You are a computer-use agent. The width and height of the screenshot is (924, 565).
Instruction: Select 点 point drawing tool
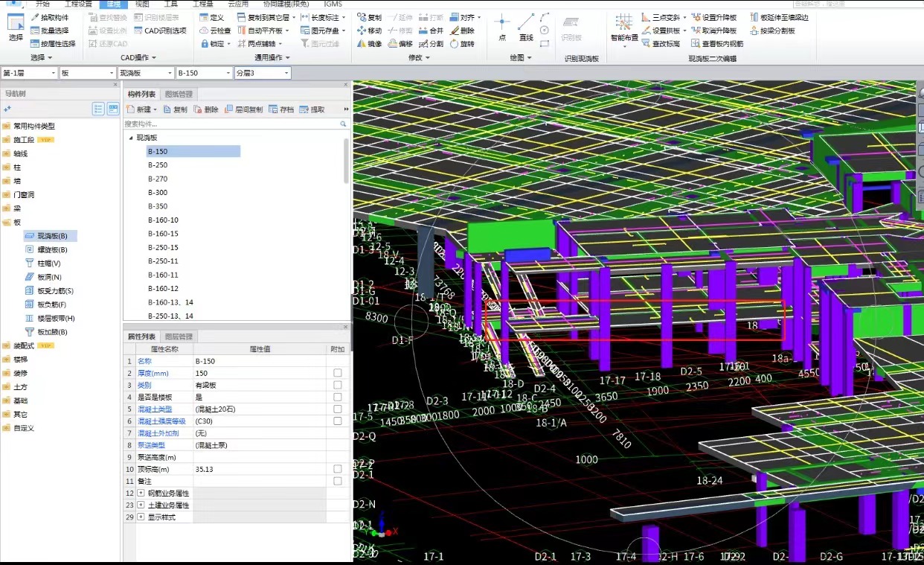coord(502,28)
